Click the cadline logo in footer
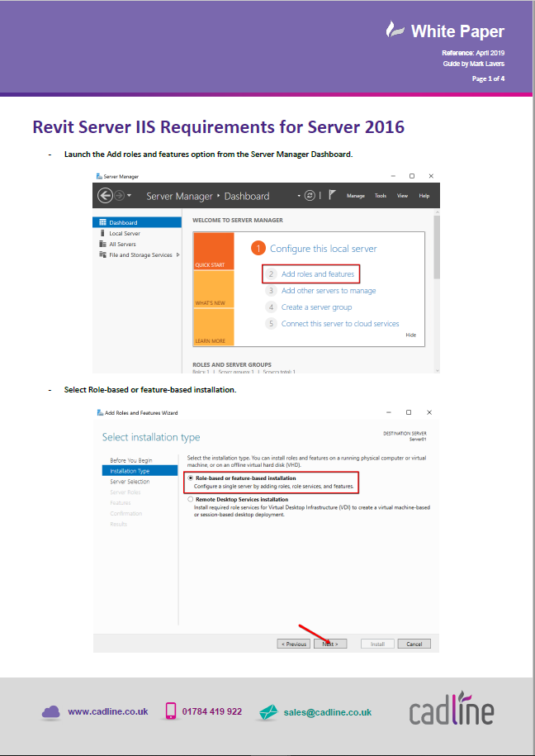Viewport: 535px width, 756px height. 452,709
